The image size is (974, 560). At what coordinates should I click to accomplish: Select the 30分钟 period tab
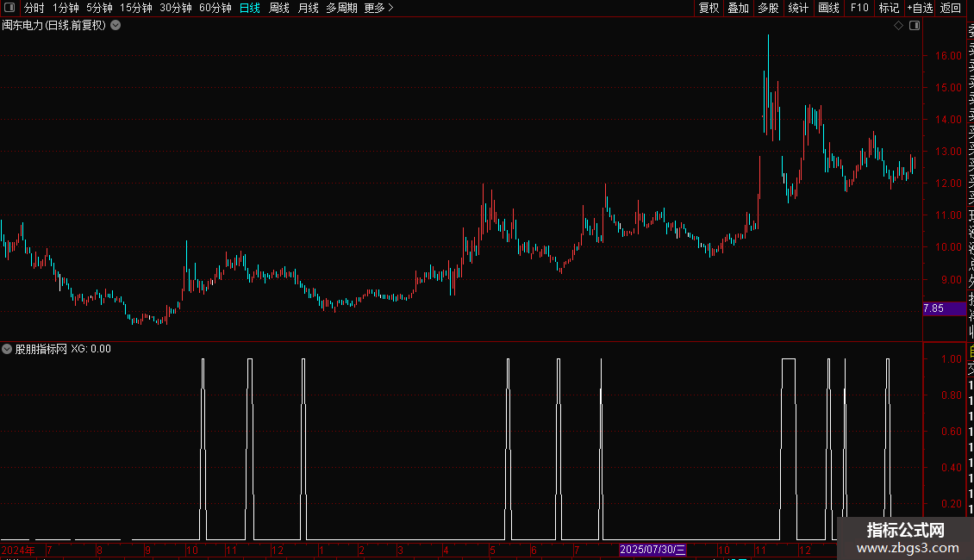click(175, 8)
